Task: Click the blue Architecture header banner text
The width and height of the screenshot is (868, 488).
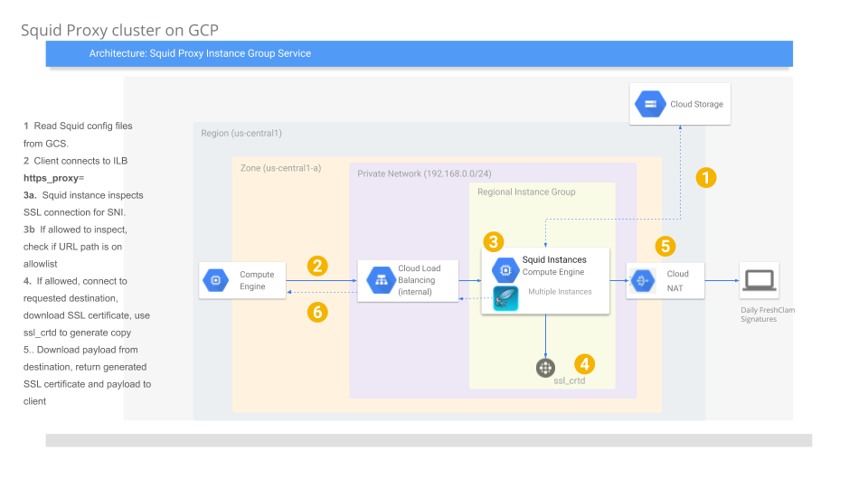Action: click(x=200, y=53)
